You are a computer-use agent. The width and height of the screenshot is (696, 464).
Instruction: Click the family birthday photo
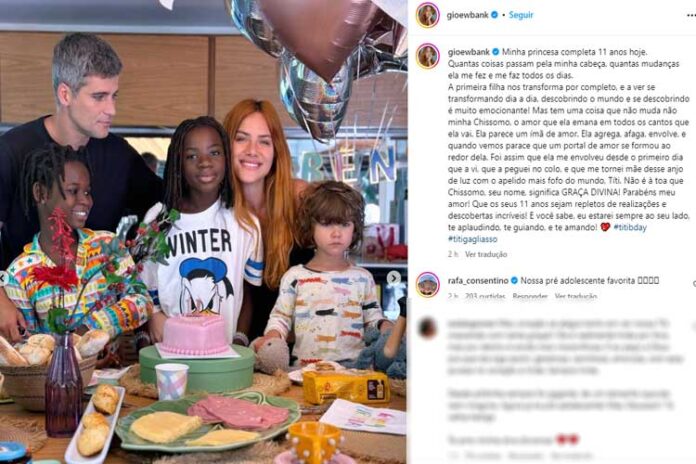[x=204, y=232]
